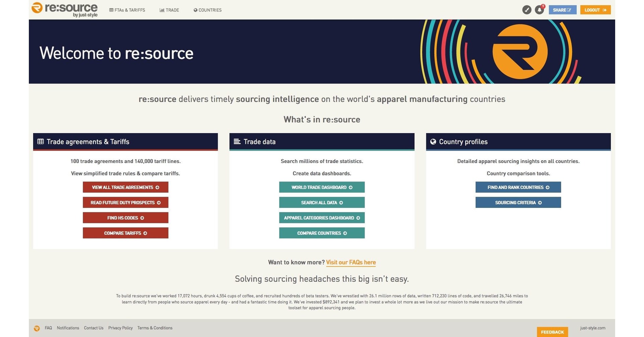Click the re:source logo in the header

65,10
